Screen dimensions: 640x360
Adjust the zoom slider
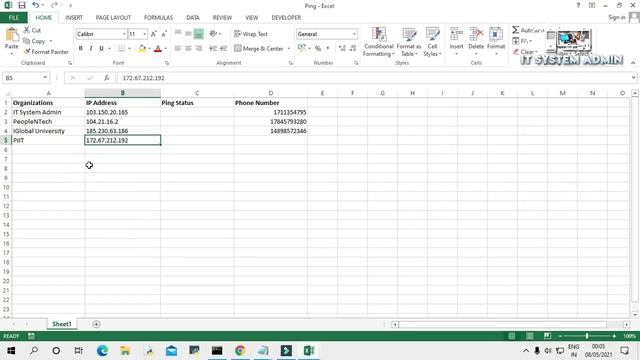pos(587,336)
